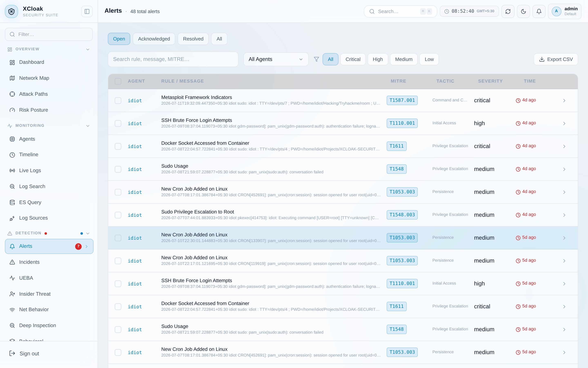Check the 5d ago Docker Socket row checkbox
588x368 pixels.
click(118, 306)
